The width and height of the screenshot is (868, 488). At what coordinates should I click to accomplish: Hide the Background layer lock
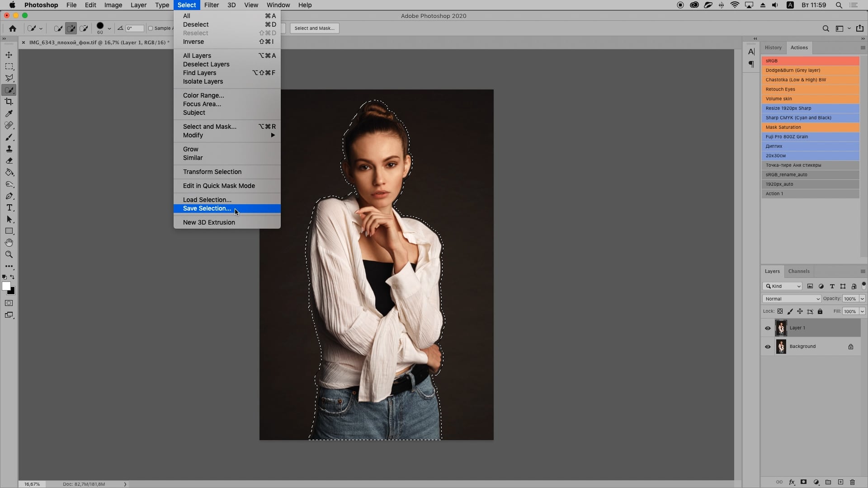point(851,346)
